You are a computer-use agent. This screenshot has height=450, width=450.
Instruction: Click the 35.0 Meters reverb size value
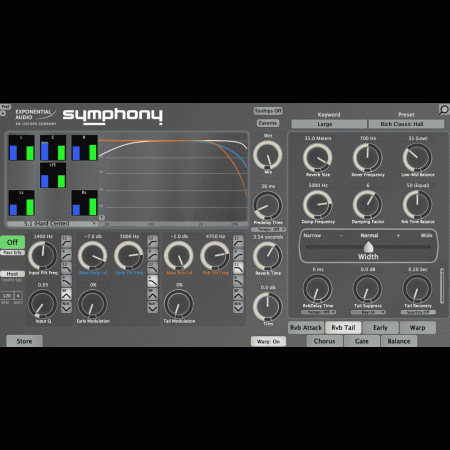[x=318, y=138]
